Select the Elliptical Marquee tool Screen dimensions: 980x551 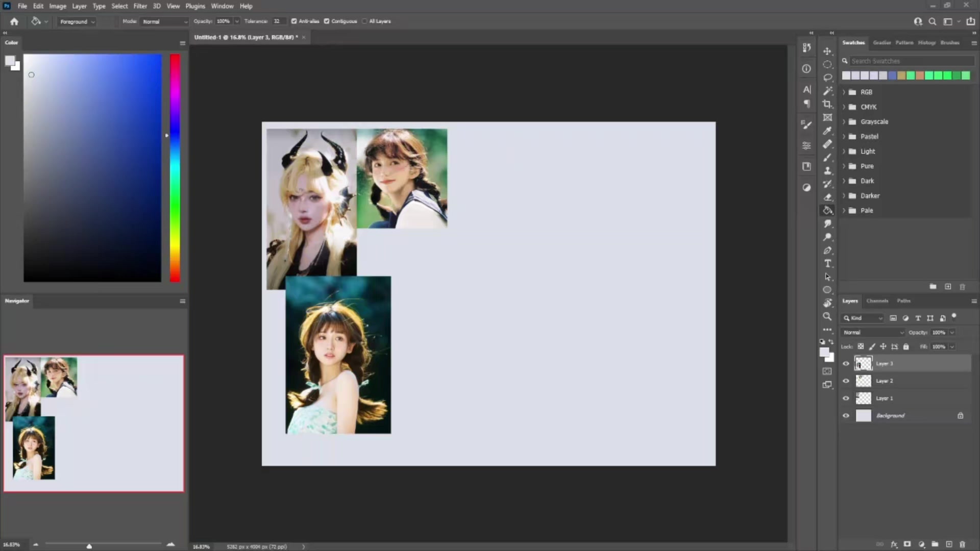point(827,64)
